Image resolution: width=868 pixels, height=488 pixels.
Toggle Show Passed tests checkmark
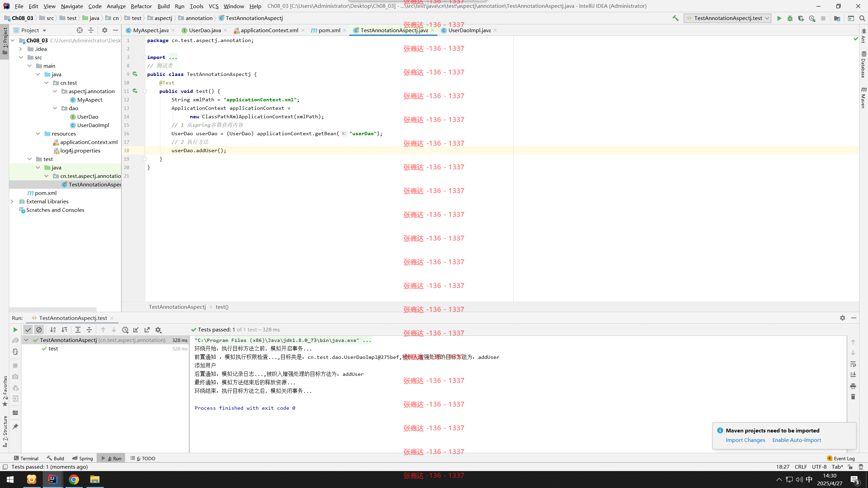pyautogui.click(x=28, y=330)
